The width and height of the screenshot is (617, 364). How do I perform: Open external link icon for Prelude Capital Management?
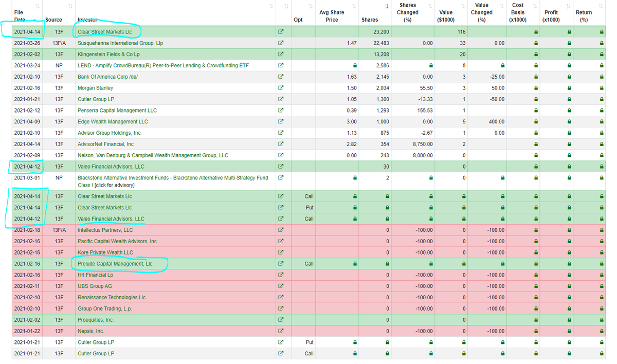tap(281, 264)
